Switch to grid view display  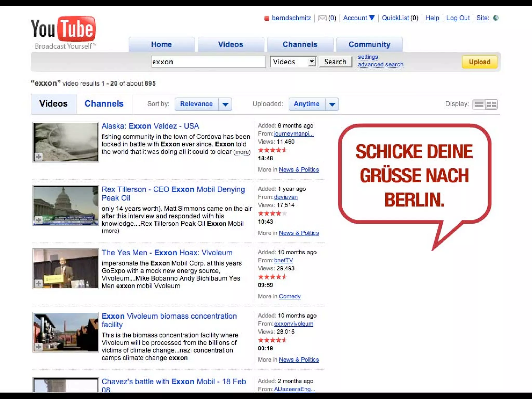[491, 104]
